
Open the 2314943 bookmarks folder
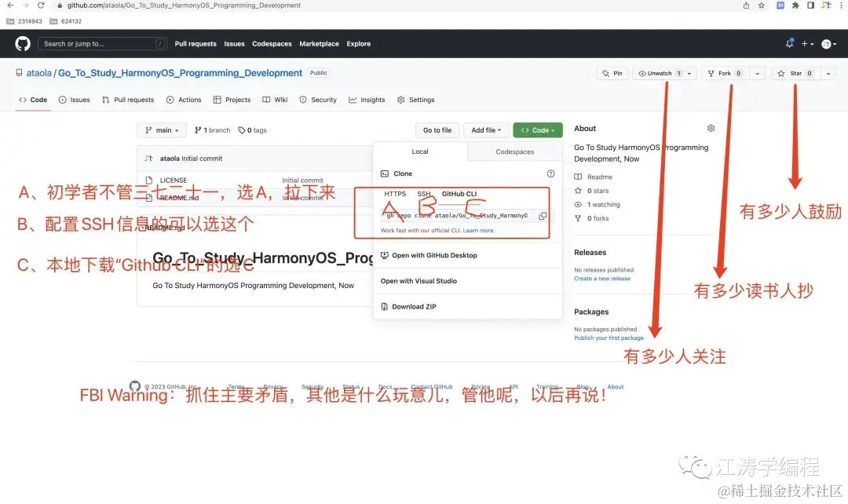coord(24,21)
